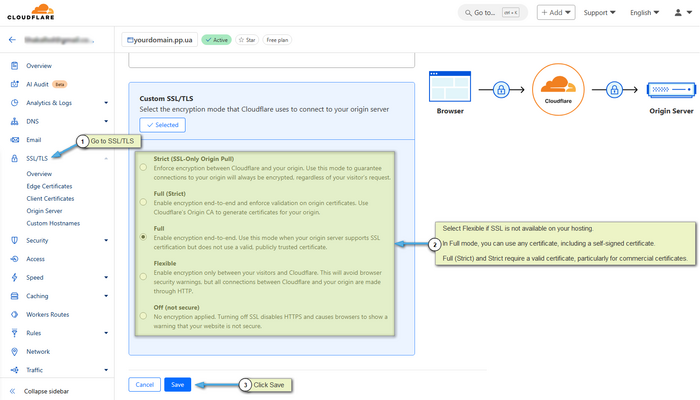Click the Collapse sidebar double-chevron icon
Screen dimensions: 700x400
[x=12, y=391]
